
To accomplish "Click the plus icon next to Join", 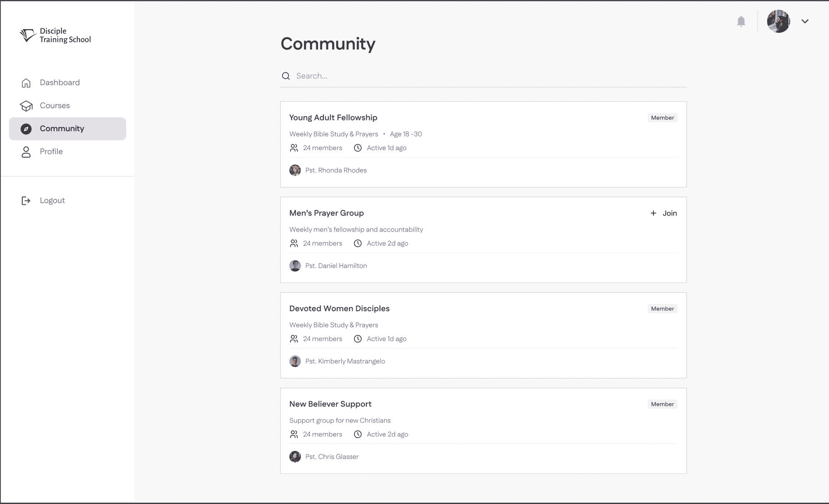I will click(x=653, y=213).
